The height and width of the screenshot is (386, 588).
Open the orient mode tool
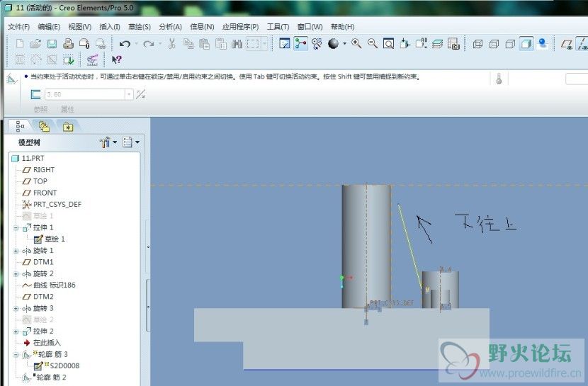coord(317,44)
